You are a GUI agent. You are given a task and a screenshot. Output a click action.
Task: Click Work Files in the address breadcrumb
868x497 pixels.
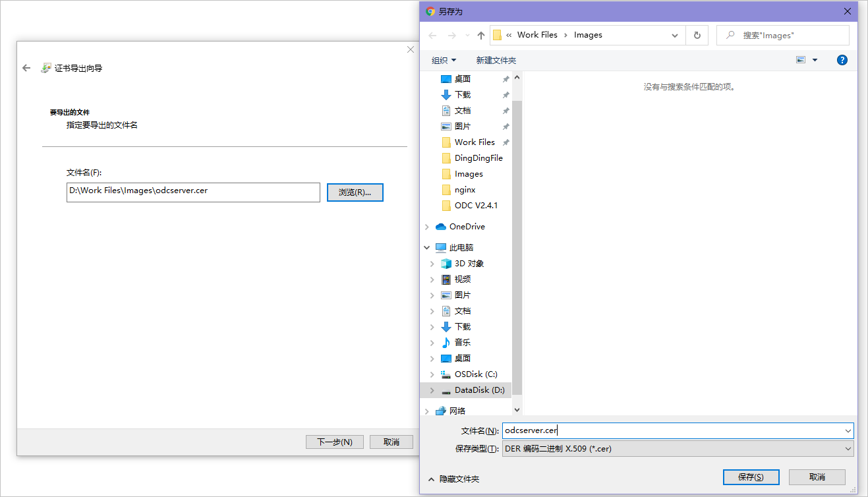click(537, 35)
